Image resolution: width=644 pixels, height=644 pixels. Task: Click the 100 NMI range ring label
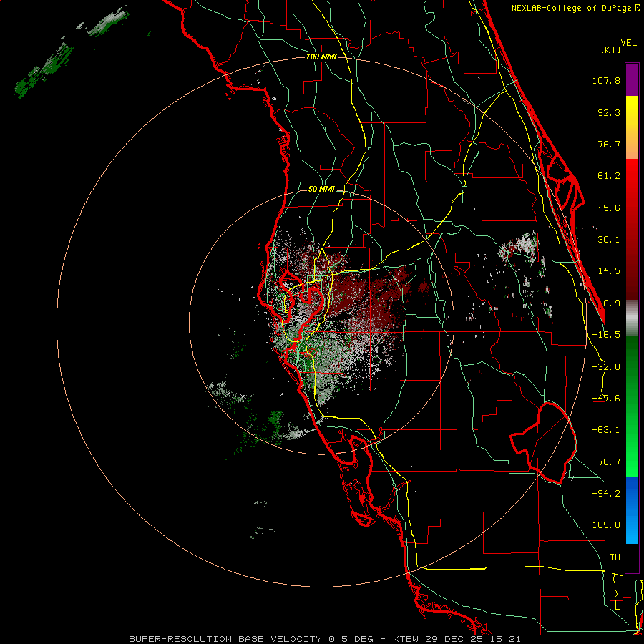pos(321,57)
